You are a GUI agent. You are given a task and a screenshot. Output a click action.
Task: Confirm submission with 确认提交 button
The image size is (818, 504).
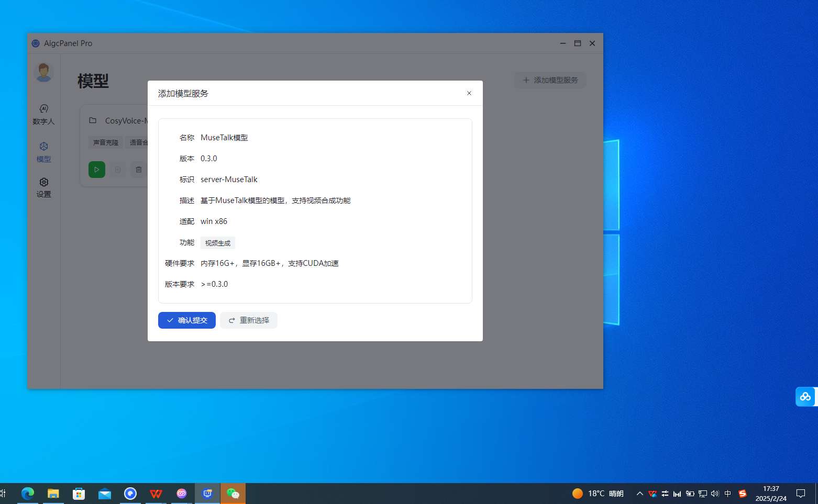pyautogui.click(x=187, y=320)
